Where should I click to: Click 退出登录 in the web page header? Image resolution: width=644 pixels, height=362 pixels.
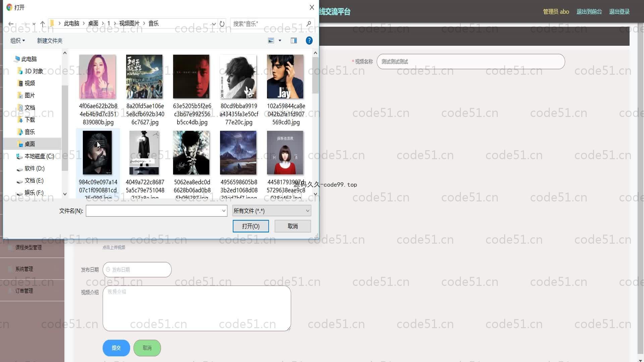coord(619,12)
